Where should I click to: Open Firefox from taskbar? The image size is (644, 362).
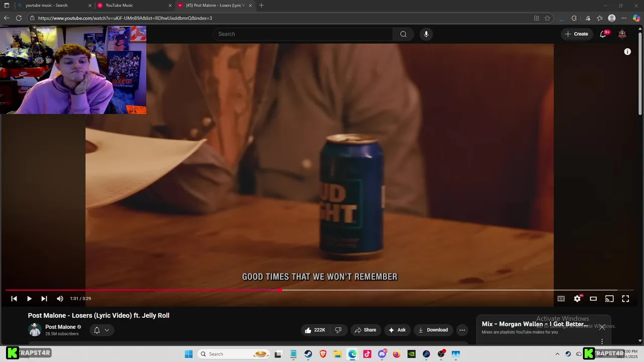[x=396, y=354]
